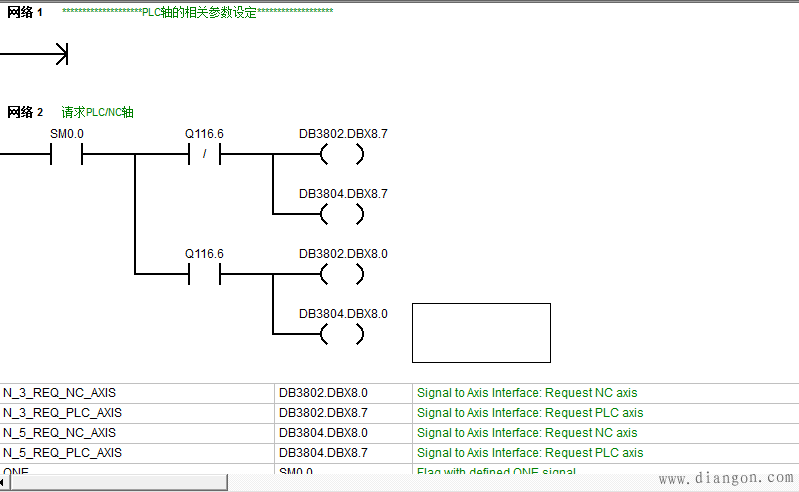Select the empty rectangle cursor box
Viewport: 799px width, 492px height.
[x=481, y=333]
